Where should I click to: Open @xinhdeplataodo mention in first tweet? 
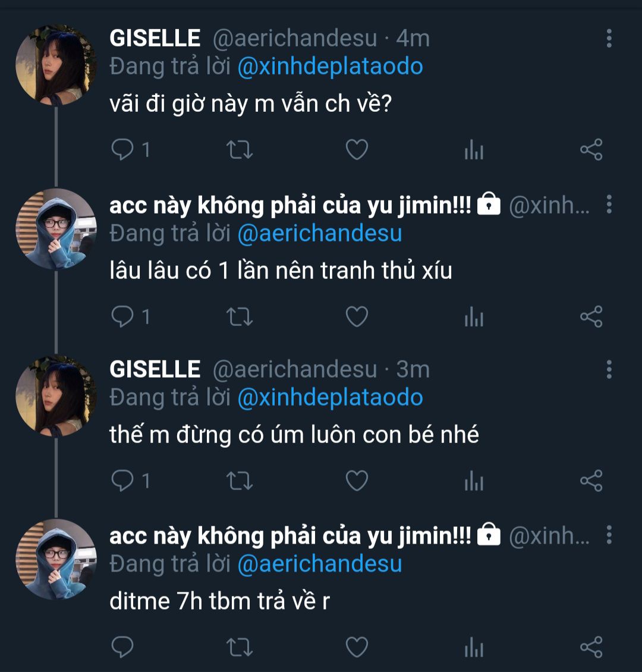330,66
